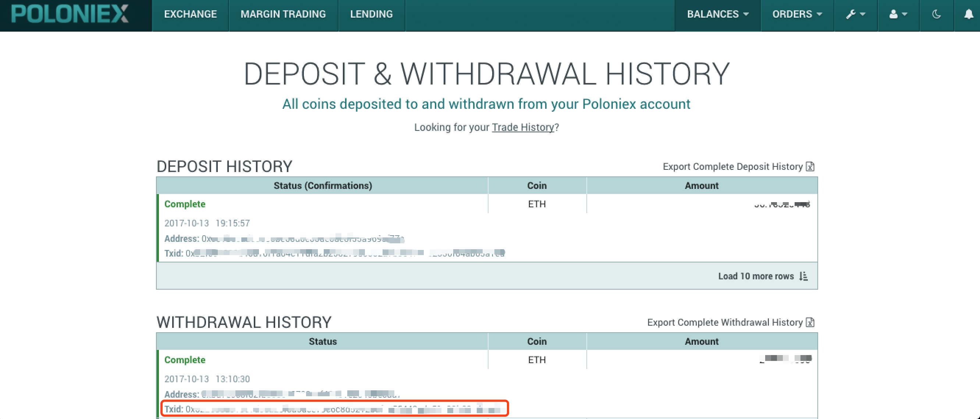Load 10 more deposit rows
This screenshot has width=980, height=419.
click(756, 276)
